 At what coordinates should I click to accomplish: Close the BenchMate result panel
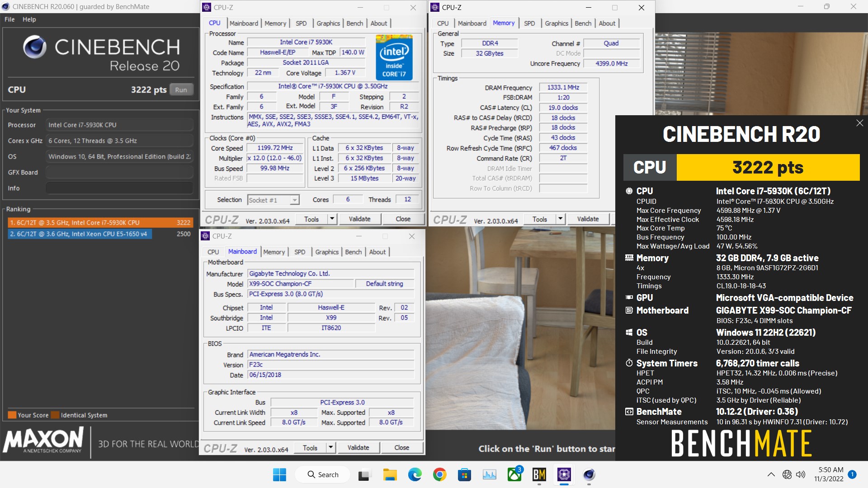point(859,123)
